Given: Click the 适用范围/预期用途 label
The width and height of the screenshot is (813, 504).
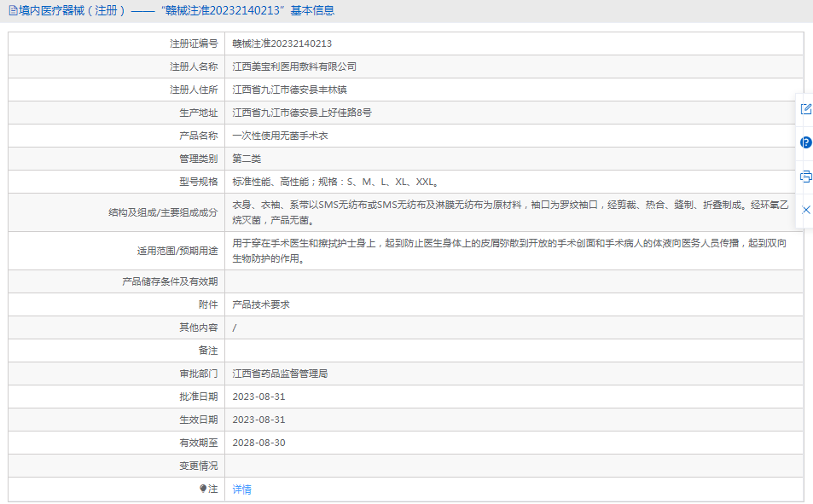Looking at the screenshot, I should [177, 251].
